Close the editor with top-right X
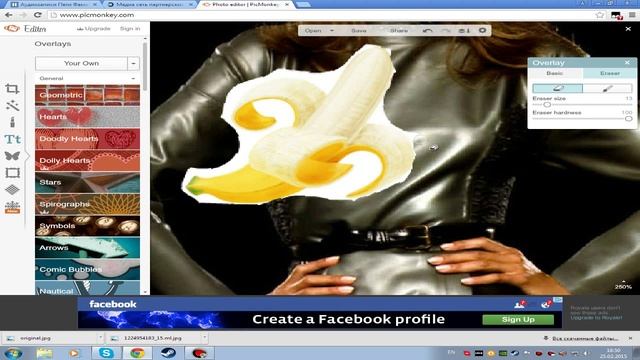 [x=628, y=29]
